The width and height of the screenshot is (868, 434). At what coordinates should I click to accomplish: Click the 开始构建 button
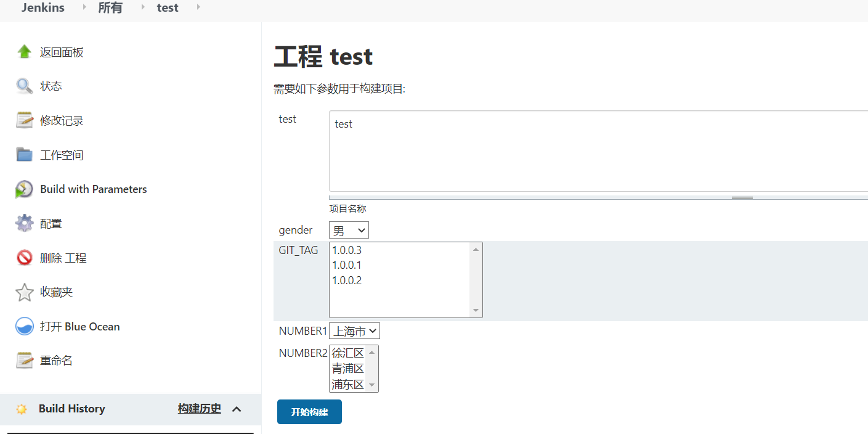click(309, 412)
